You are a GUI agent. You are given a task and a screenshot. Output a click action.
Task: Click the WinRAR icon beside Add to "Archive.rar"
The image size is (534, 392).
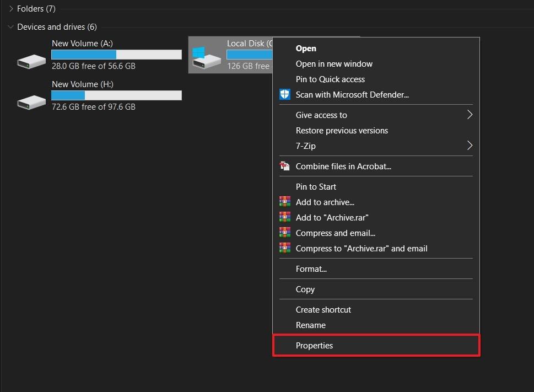pyautogui.click(x=285, y=218)
